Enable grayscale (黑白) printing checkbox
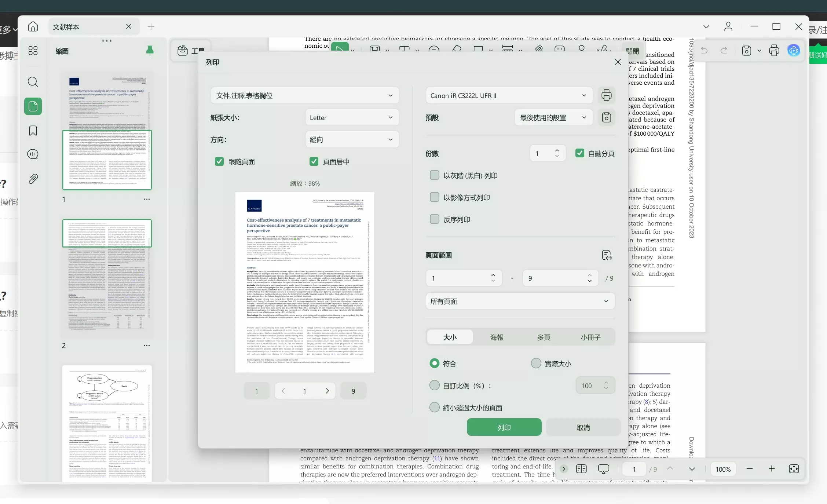Screen dimensions: 827x504 click(435, 175)
